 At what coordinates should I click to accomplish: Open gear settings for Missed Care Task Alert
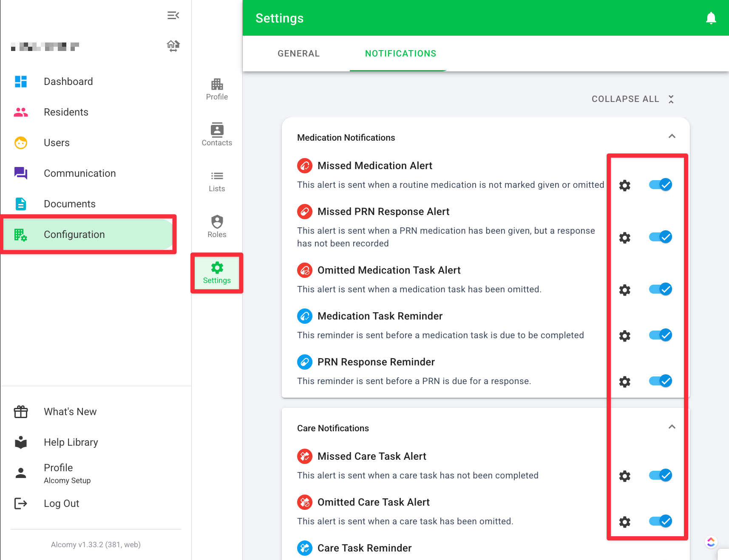click(624, 476)
